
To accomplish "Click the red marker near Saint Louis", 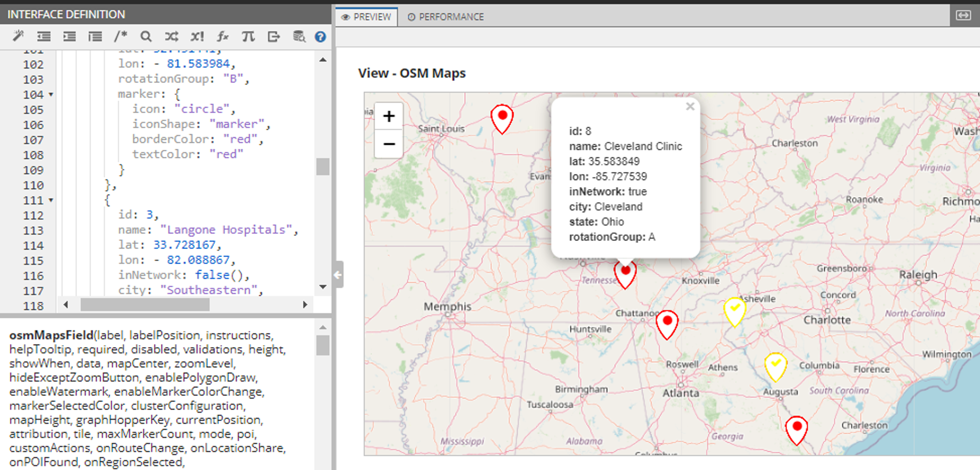I will 502,119.
